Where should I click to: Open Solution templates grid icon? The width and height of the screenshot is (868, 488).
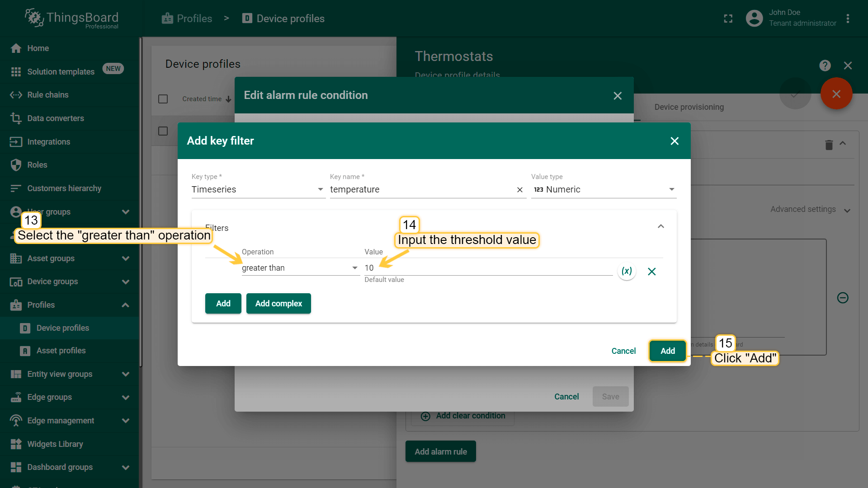coord(16,72)
